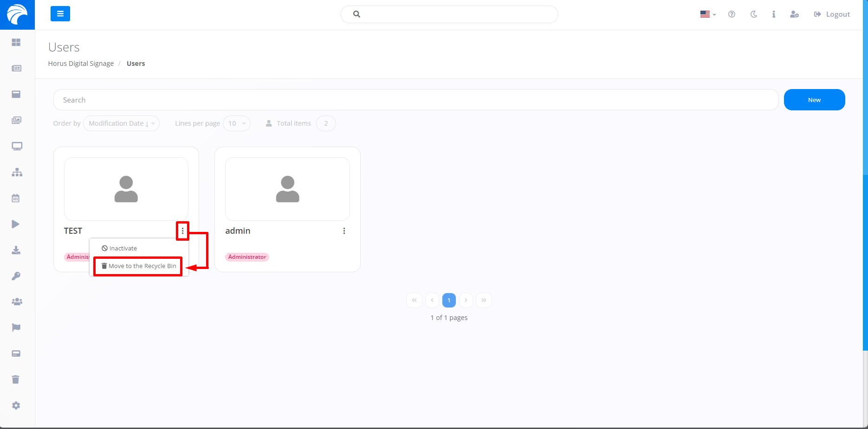Select the Users group icon in sidebar

coord(17,301)
